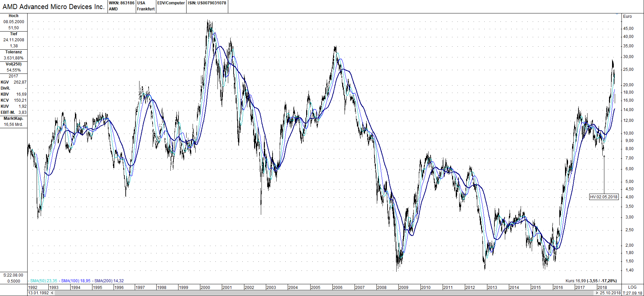Click the Vol(250) 54,55% value
Image resolution: width=644 pixels, height=296 pixels.
(x=14, y=70)
